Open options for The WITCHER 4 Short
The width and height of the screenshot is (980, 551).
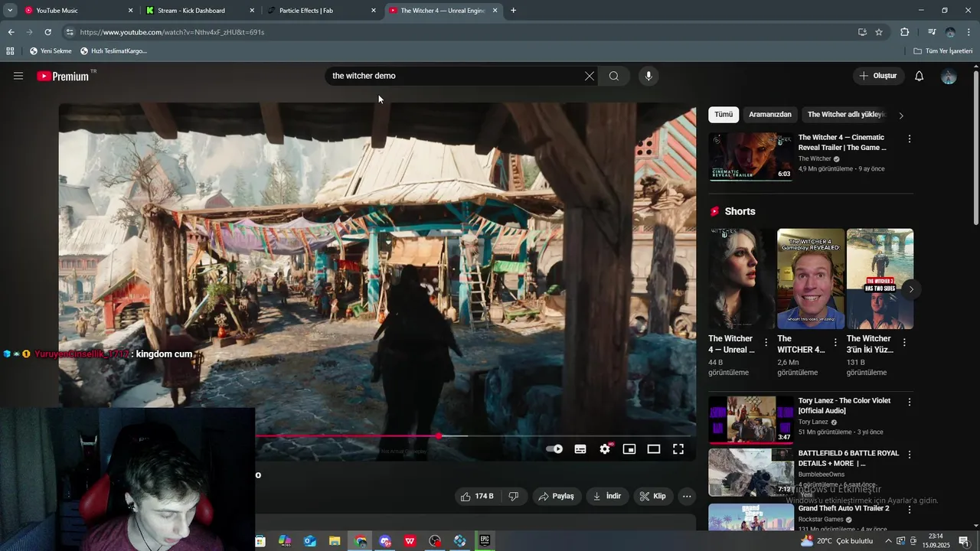[x=835, y=343]
